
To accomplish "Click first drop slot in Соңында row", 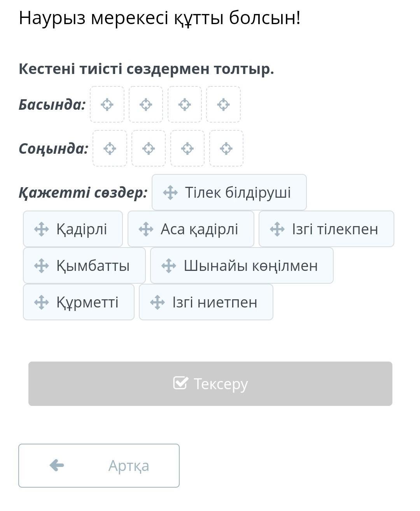I will [110, 149].
